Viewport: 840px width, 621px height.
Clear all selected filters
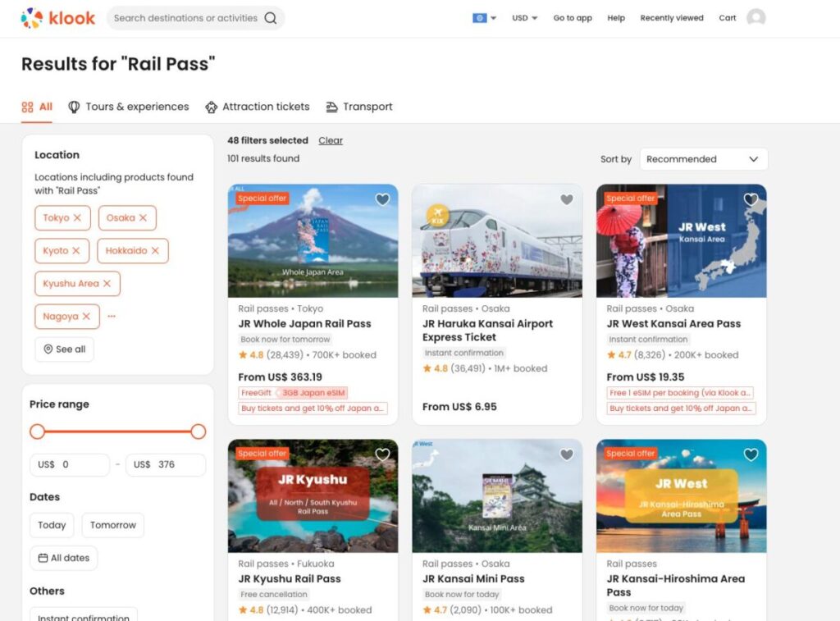coord(331,140)
